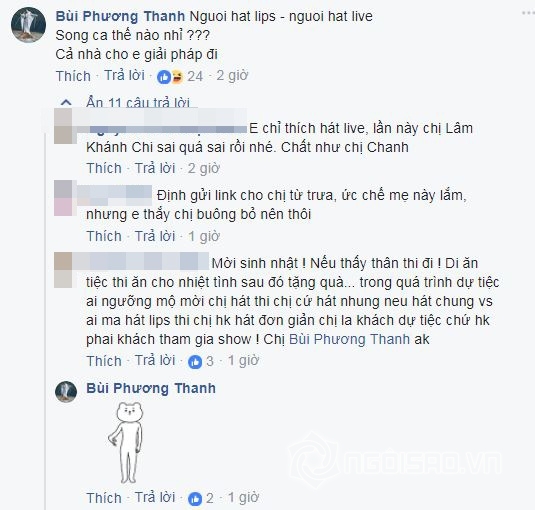
Task: Click the like icon beside count 3
Action: tap(195, 362)
